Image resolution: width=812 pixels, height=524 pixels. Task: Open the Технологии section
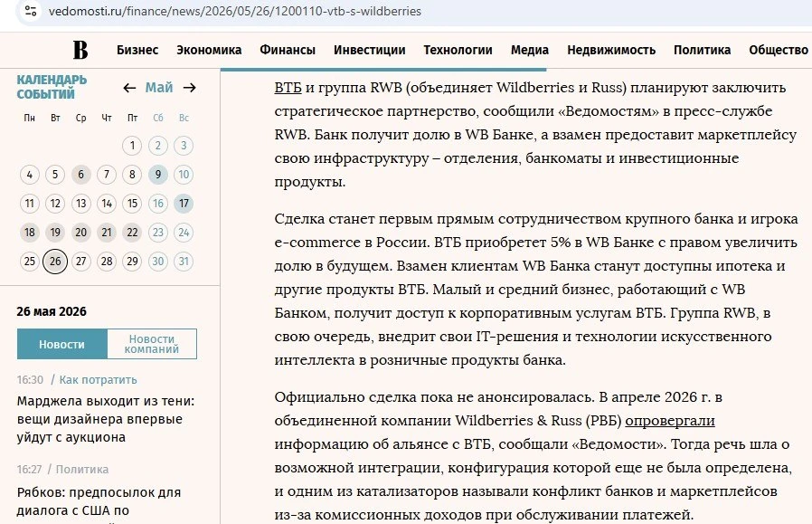coord(458,51)
